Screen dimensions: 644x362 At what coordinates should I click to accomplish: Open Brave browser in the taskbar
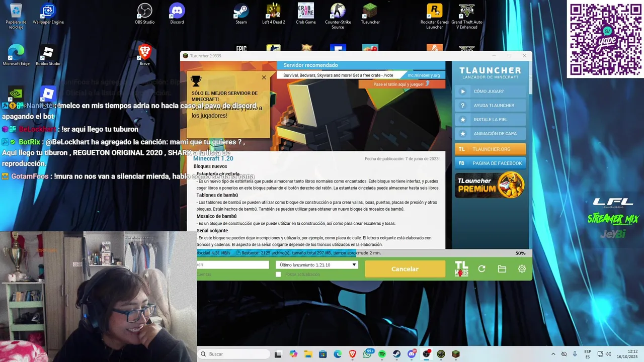(x=353, y=354)
